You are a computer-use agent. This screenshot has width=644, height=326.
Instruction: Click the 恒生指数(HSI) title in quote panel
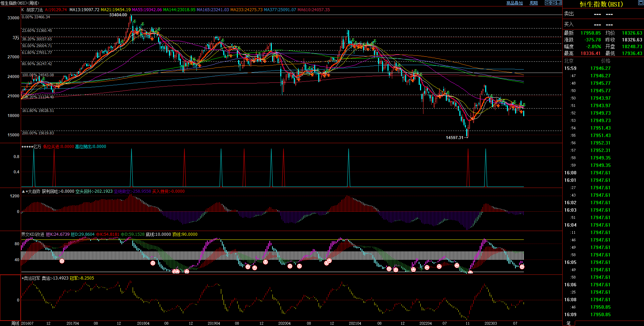pyautogui.click(x=601, y=4)
